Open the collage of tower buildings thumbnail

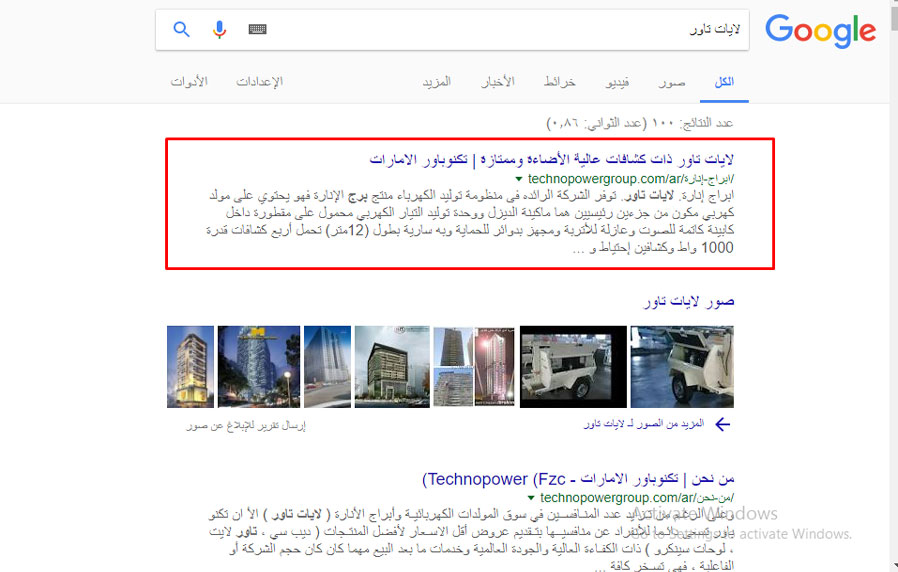pos(474,367)
